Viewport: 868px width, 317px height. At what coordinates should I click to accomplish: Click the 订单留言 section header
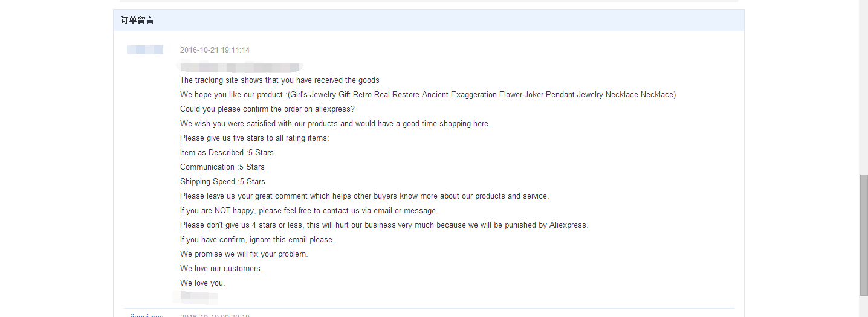point(137,20)
